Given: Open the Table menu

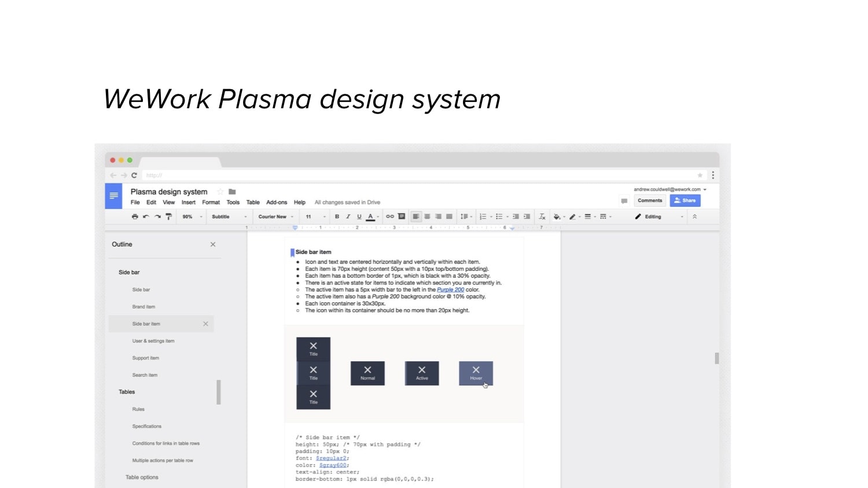Looking at the screenshot, I should click(253, 203).
